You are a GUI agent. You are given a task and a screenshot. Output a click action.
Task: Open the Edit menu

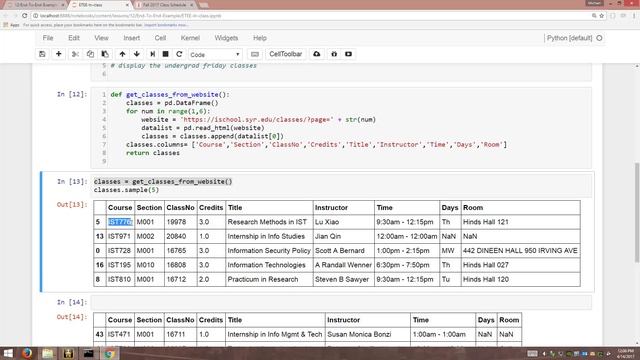tap(74, 38)
